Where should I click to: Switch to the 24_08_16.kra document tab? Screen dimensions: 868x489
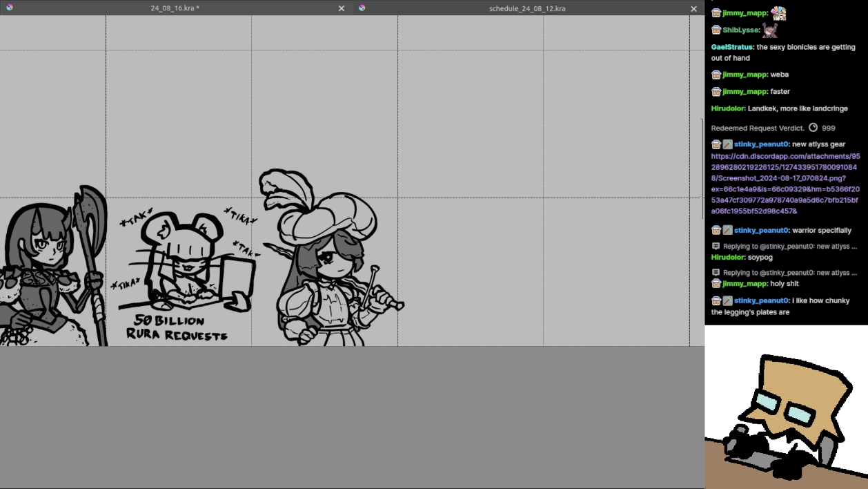(175, 8)
